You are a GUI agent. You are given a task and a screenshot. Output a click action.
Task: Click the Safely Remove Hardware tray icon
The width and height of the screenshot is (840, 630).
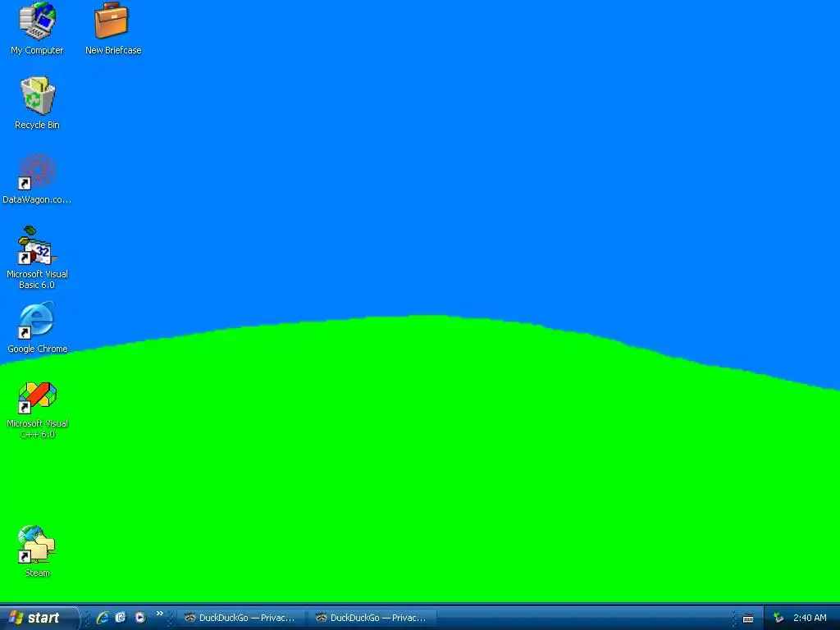click(x=778, y=618)
